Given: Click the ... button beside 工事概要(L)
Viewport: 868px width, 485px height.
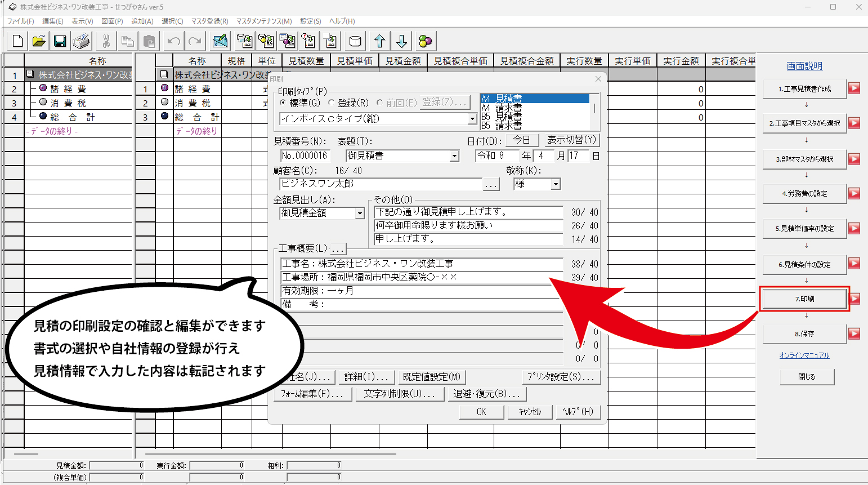Looking at the screenshot, I should (338, 248).
